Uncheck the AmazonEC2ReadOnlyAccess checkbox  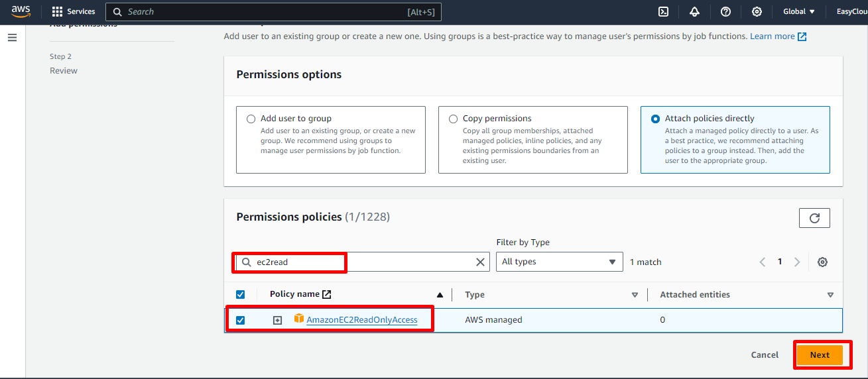click(241, 320)
